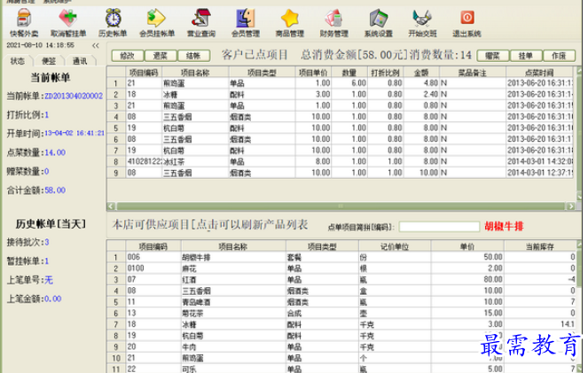Click left arrow of ordered-items horizontal scrollbar
The image size is (588, 373).
111,206
